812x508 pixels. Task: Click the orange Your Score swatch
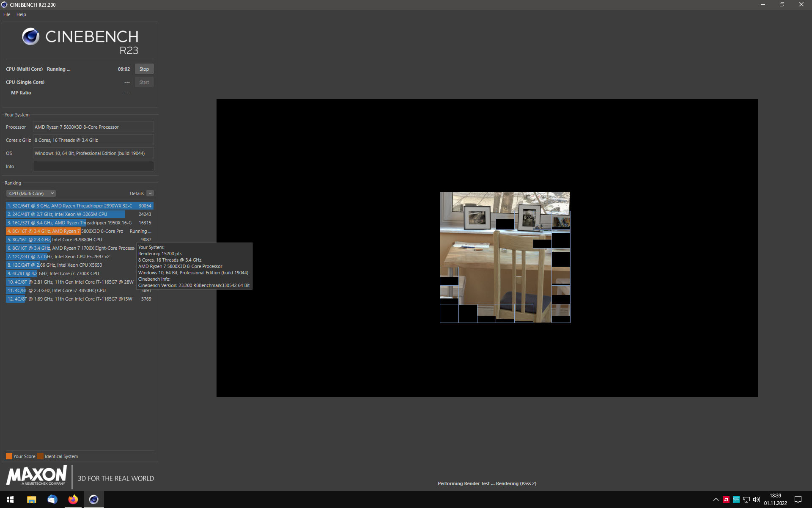click(x=9, y=456)
